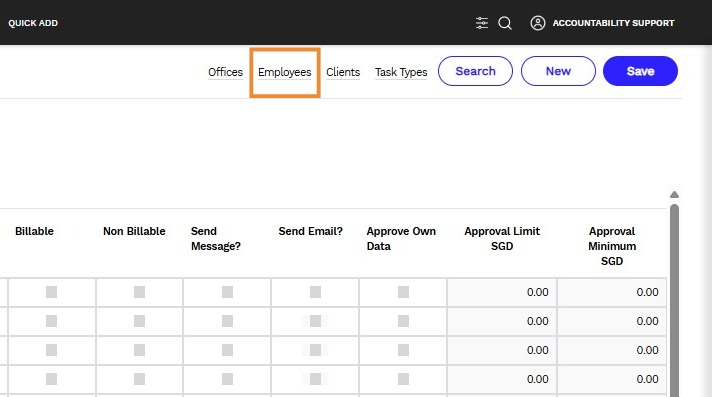Image resolution: width=712 pixels, height=397 pixels.
Task: Click first row Approval Limit SGD field
Action: coord(502,292)
